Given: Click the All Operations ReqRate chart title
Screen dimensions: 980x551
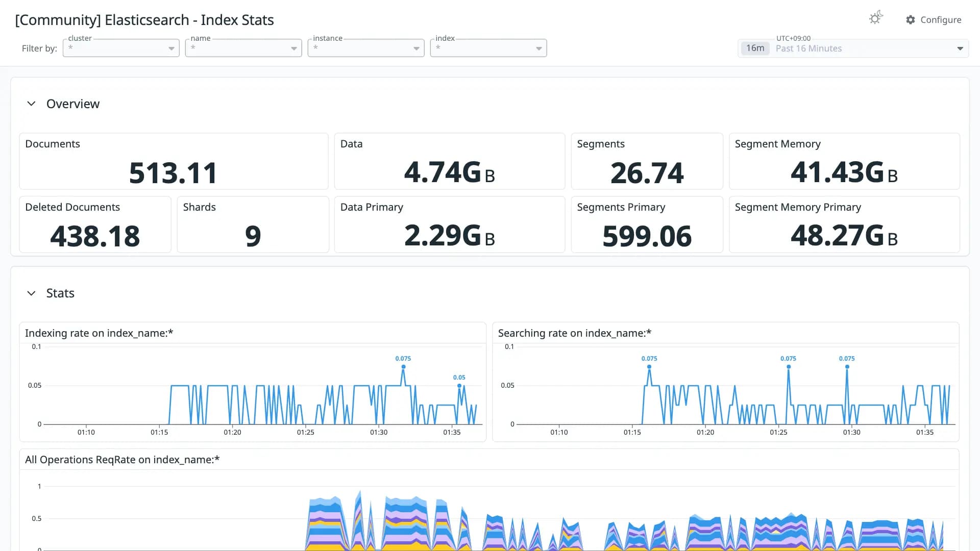Looking at the screenshot, I should point(122,460).
